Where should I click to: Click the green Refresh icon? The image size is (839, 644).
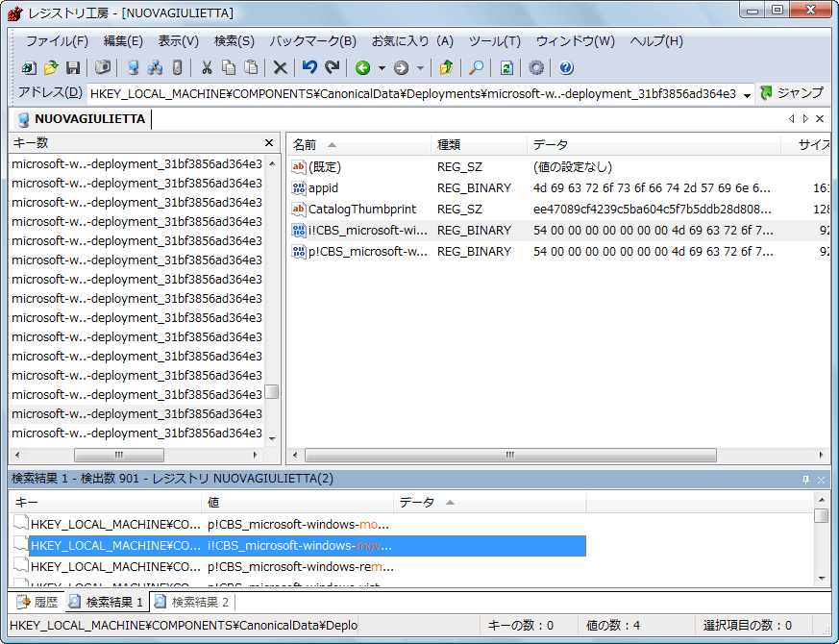(506, 68)
